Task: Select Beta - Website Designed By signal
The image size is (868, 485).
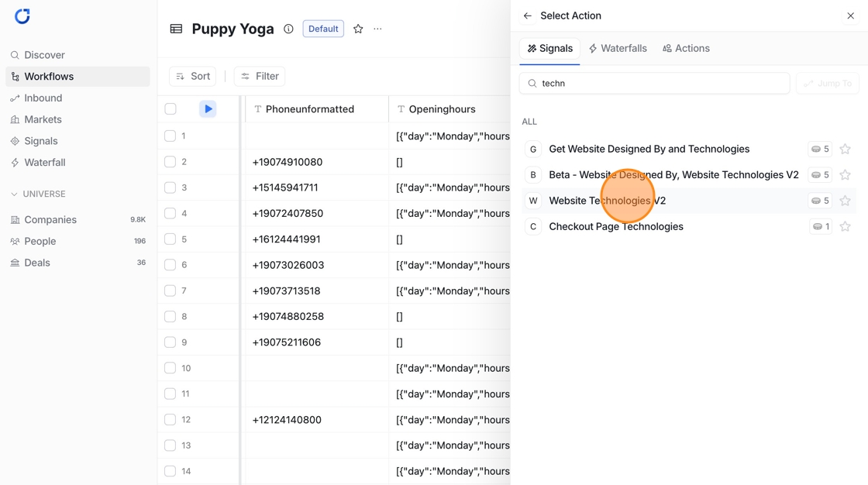Action: (673, 175)
